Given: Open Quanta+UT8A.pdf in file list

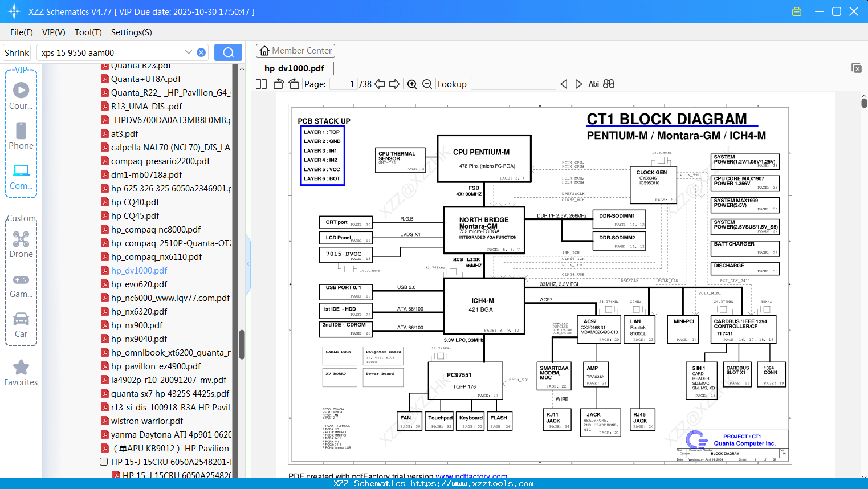Looking at the screenshot, I should (x=146, y=79).
